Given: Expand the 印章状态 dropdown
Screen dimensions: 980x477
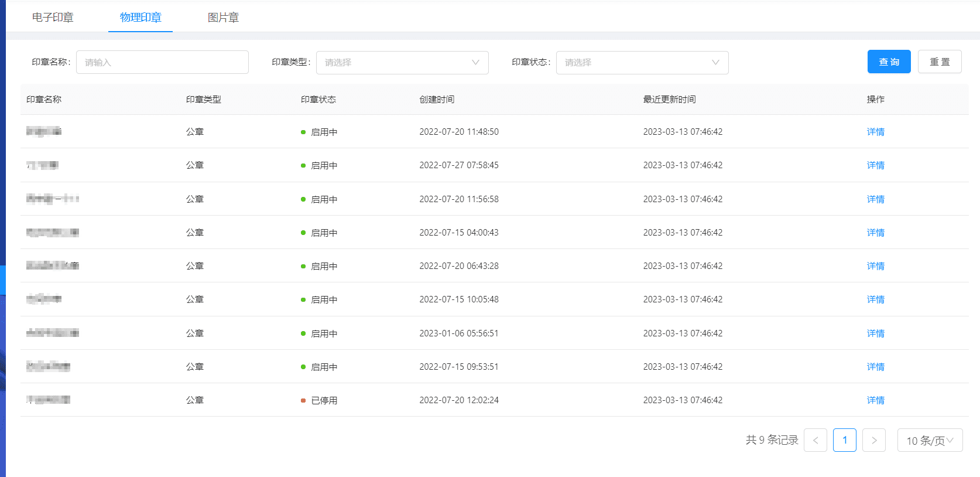Looking at the screenshot, I should tap(642, 63).
